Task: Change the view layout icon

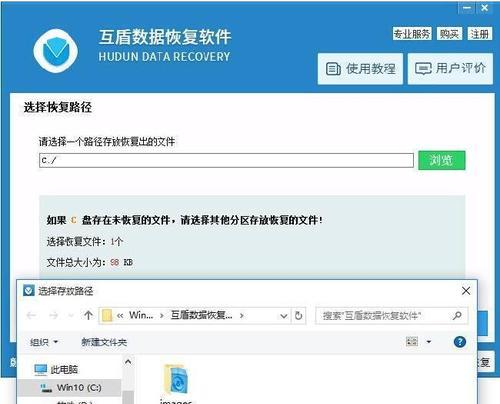Action: click(412, 342)
